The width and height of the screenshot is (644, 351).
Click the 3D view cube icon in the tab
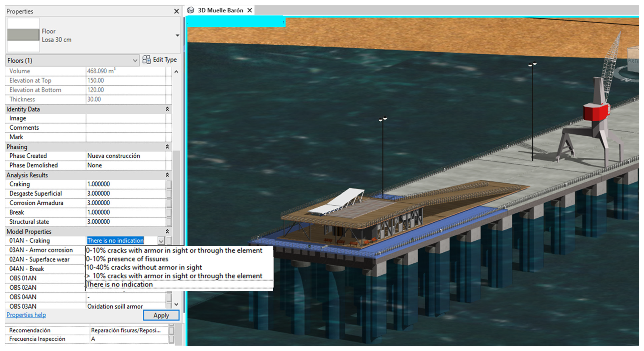coord(191,10)
